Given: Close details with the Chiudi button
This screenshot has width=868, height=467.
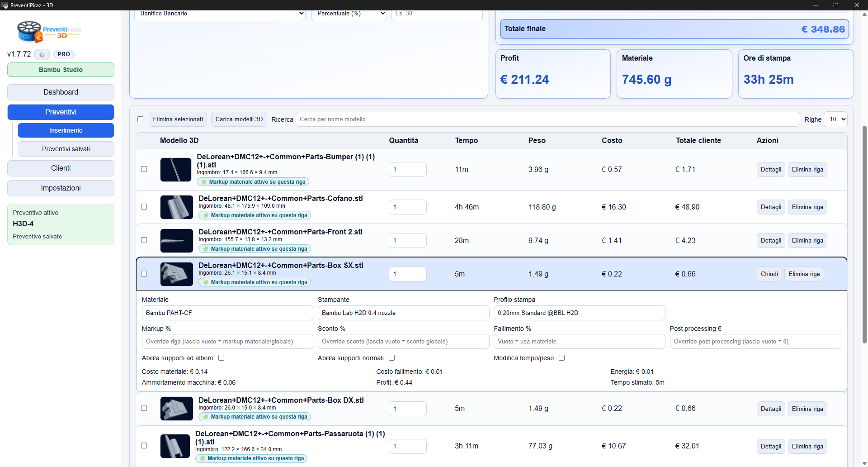Looking at the screenshot, I should coord(769,274).
